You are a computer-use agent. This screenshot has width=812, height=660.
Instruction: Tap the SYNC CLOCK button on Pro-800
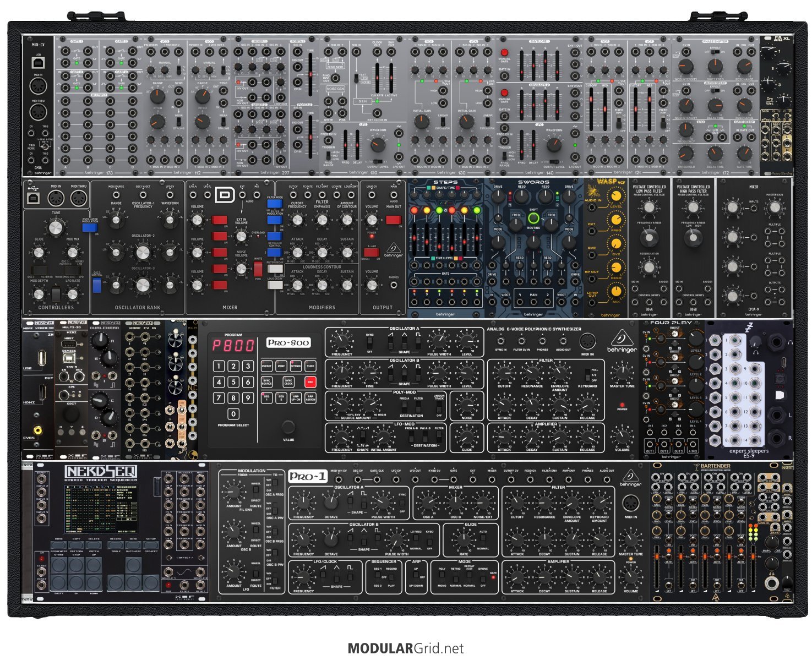288,382
